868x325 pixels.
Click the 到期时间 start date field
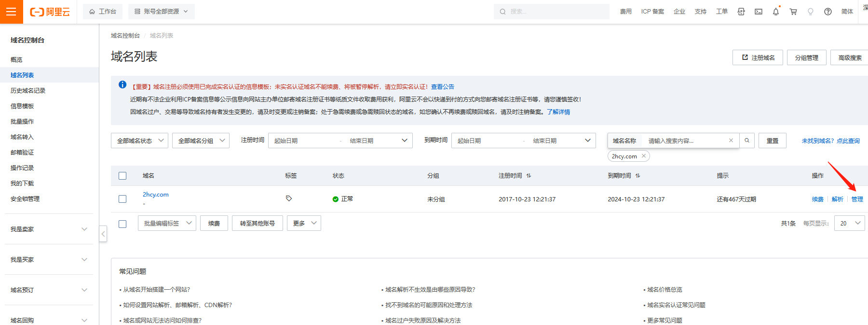tap(487, 141)
